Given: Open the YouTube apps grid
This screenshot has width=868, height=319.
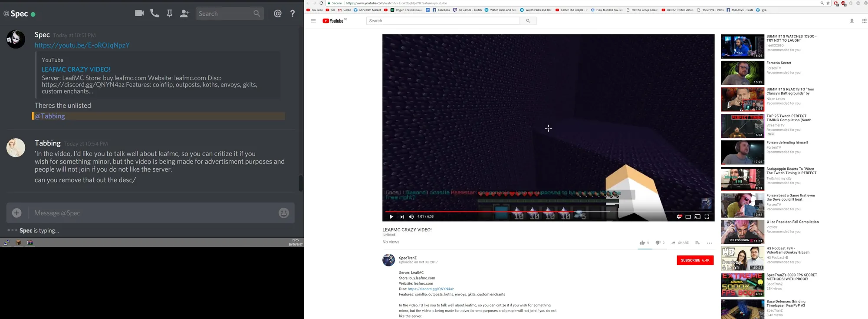Looking at the screenshot, I should pyautogui.click(x=864, y=21).
